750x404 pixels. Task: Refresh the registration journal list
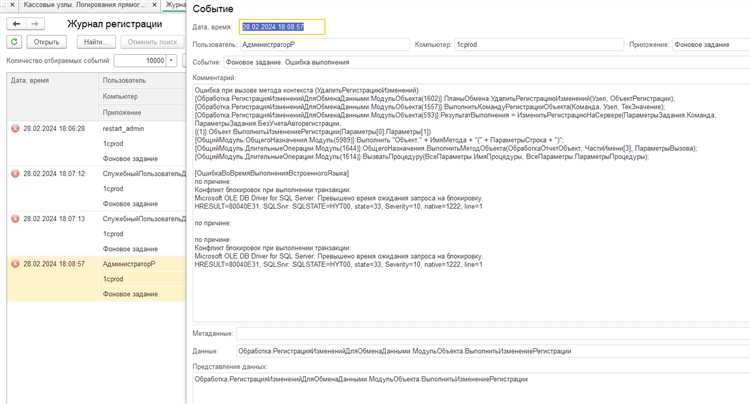[x=14, y=42]
